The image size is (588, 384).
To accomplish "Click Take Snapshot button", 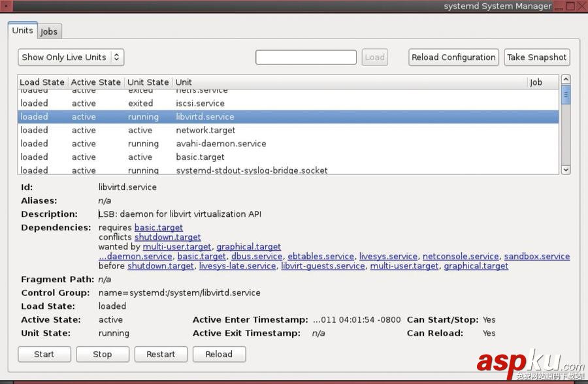I will point(536,57).
